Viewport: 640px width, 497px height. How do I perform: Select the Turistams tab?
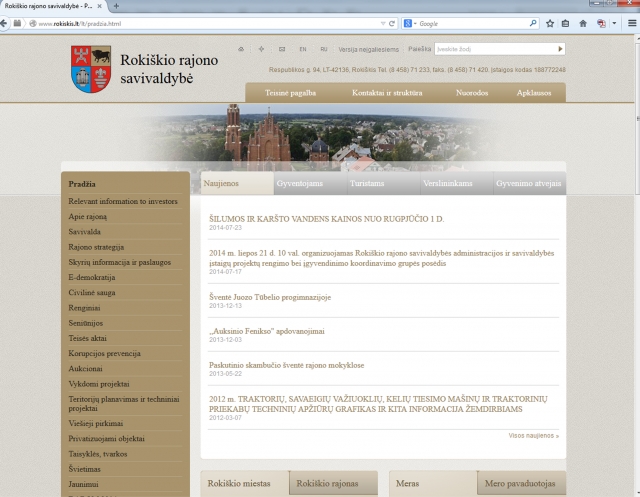[x=384, y=183]
